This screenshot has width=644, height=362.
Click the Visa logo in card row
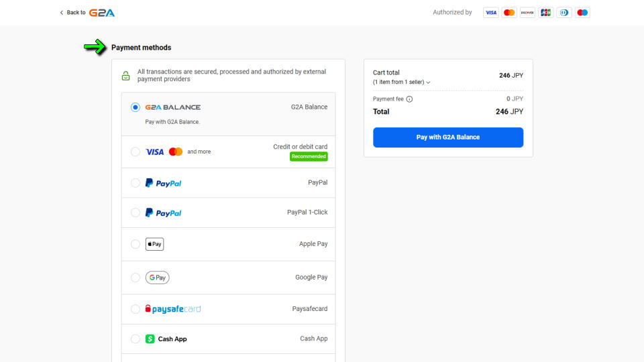pos(155,152)
